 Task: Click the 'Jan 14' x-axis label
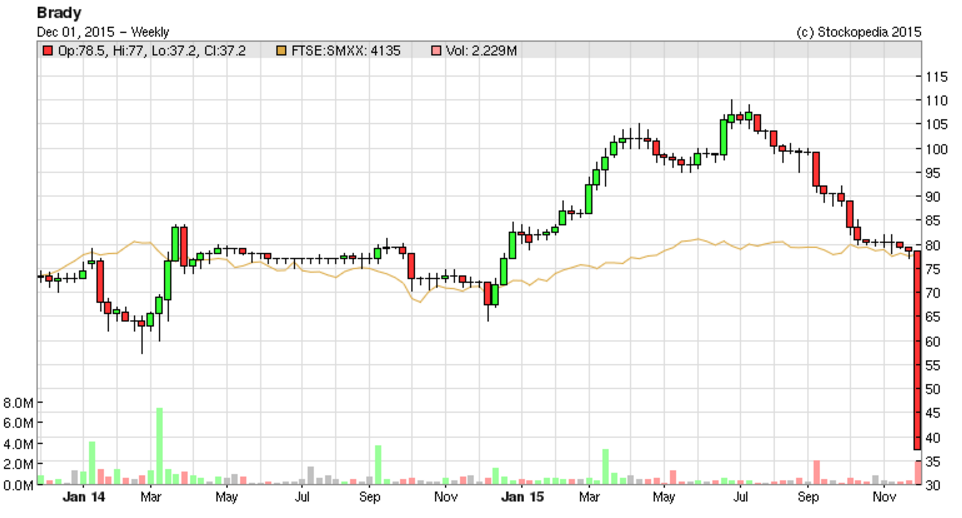83,497
